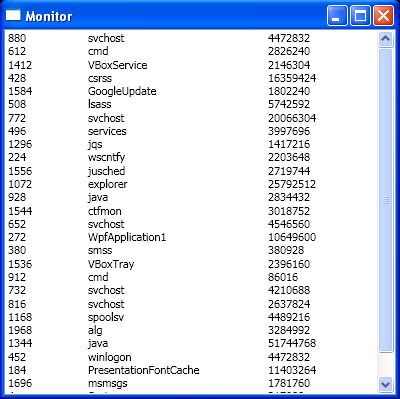Click the process ID 1344

[x=20, y=343]
